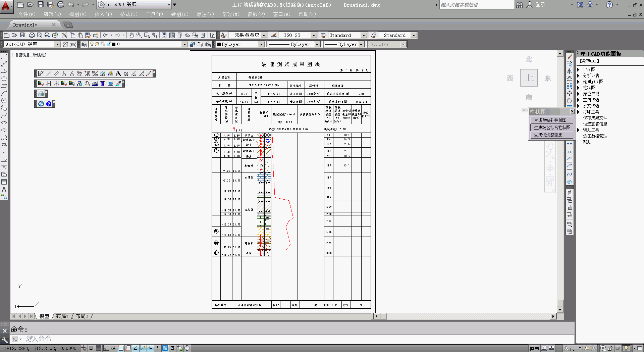Toggle Snap mode in the status bar
The width and height of the screenshot is (644, 352).
pos(91,348)
